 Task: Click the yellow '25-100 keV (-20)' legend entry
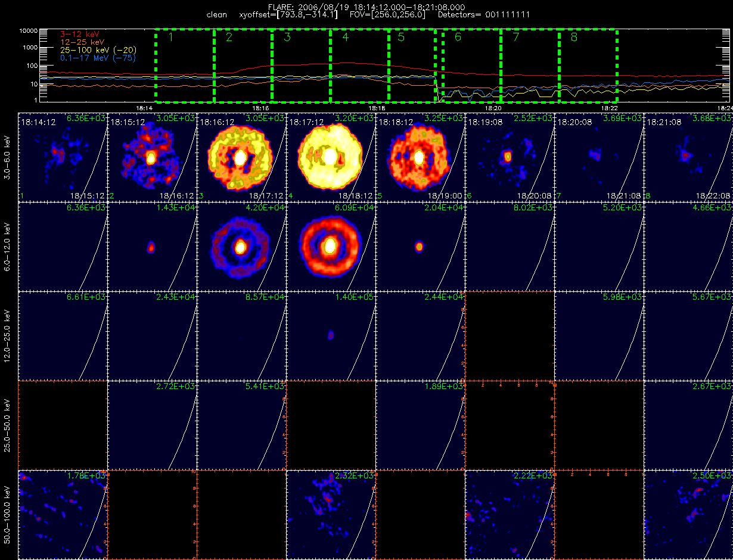coord(99,50)
